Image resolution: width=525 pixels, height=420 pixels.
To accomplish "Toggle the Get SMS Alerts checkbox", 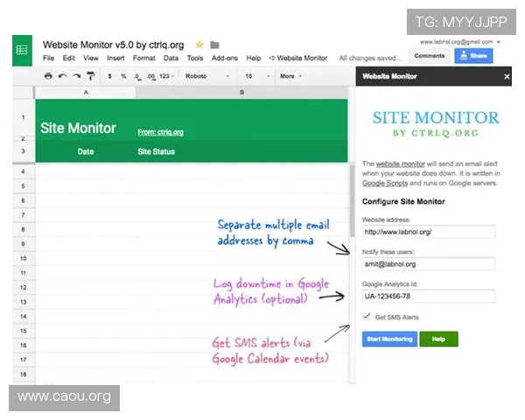I will (x=367, y=317).
